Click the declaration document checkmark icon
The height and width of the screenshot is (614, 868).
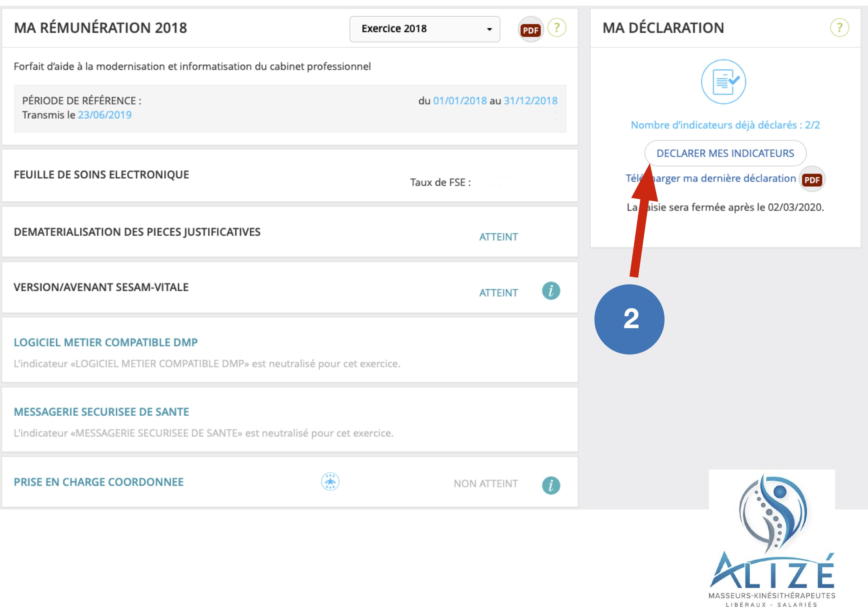point(723,82)
